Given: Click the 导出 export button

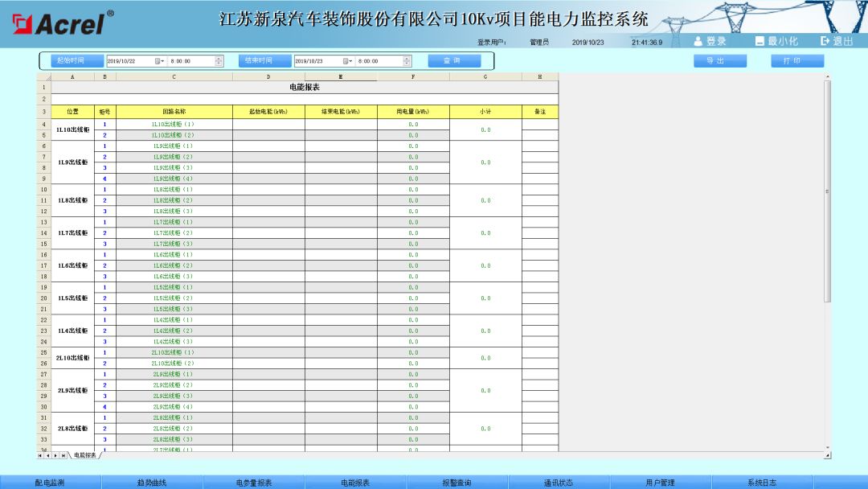Looking at the screenshot, I should click(720, 60).
